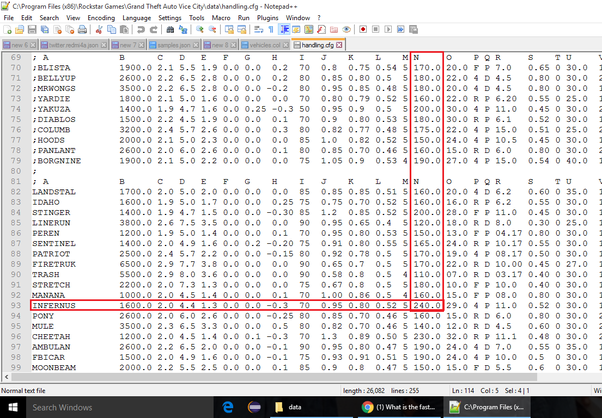The image size is (602, 418).
Task: Start recording a macro
Action: [363, 30]
